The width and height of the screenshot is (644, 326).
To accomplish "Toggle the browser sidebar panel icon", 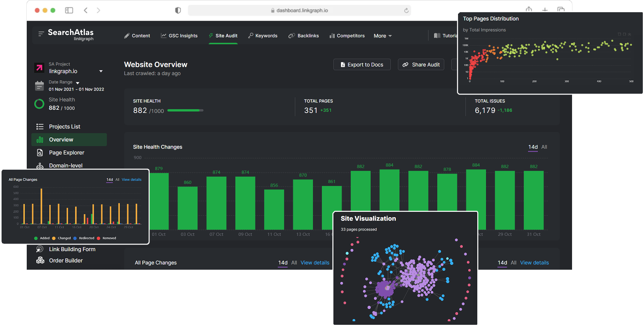I will [69, 10].
